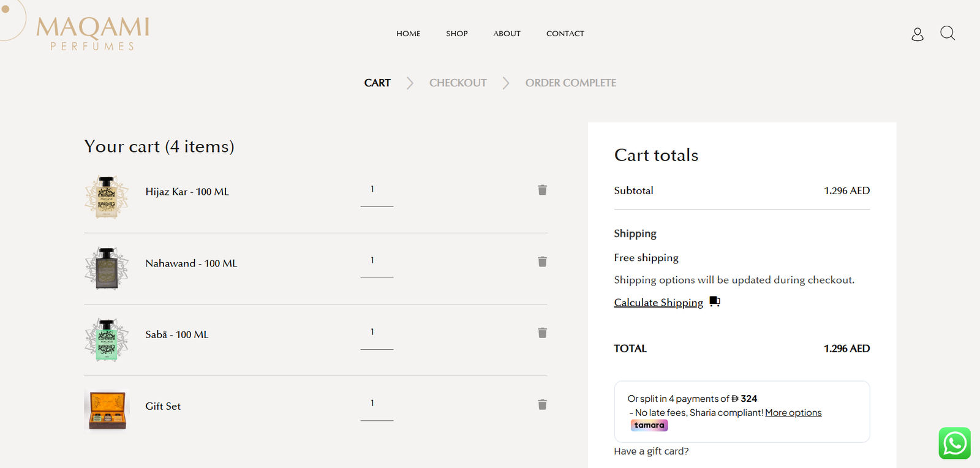
Task: Delete Gift Set from cart
Action: 542,404
